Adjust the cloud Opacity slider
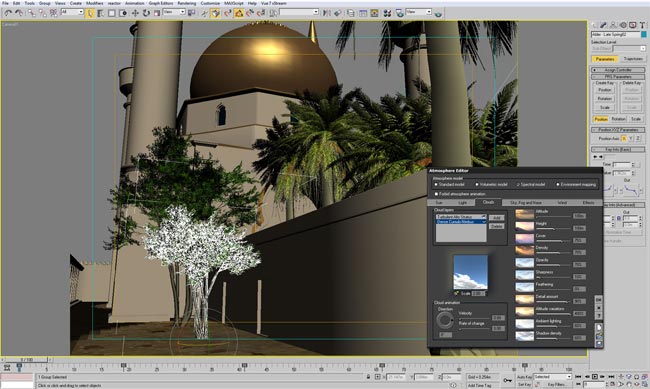 pos(553,265)
